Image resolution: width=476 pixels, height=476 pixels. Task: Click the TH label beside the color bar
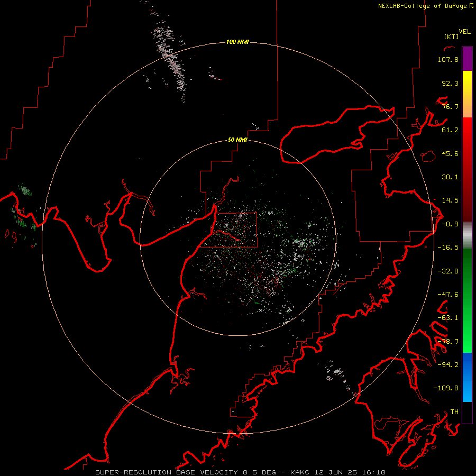454,412
